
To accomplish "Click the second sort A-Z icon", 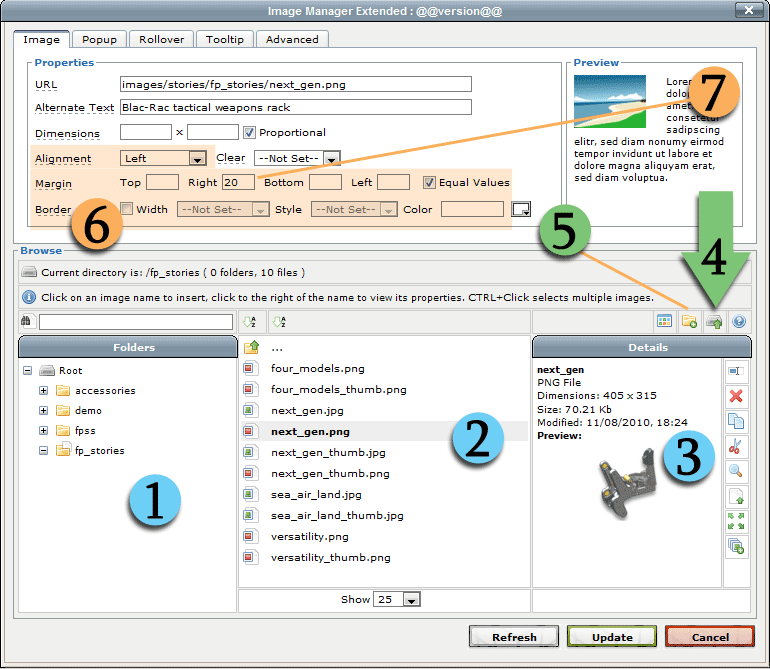I will [x=279, y=322].
